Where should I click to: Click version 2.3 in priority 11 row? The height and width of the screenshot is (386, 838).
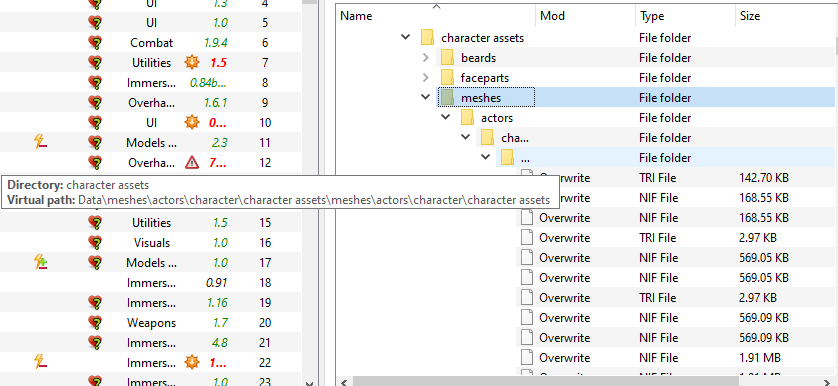(x=220, y=143)
